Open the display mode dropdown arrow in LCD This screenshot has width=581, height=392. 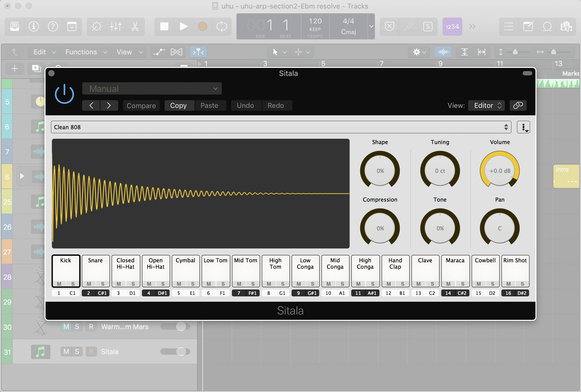coord(371,26)
